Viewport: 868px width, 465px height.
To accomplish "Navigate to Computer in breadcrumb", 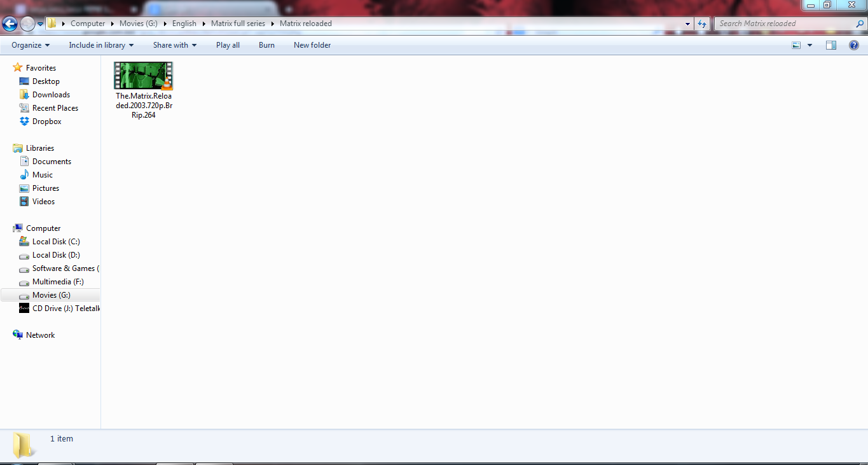I will pos(88,24).
